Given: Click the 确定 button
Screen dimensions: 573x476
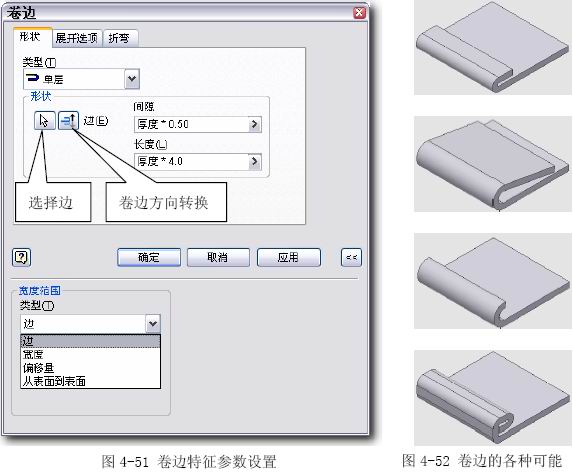Looking at the screenshot, I should [149, 258].
